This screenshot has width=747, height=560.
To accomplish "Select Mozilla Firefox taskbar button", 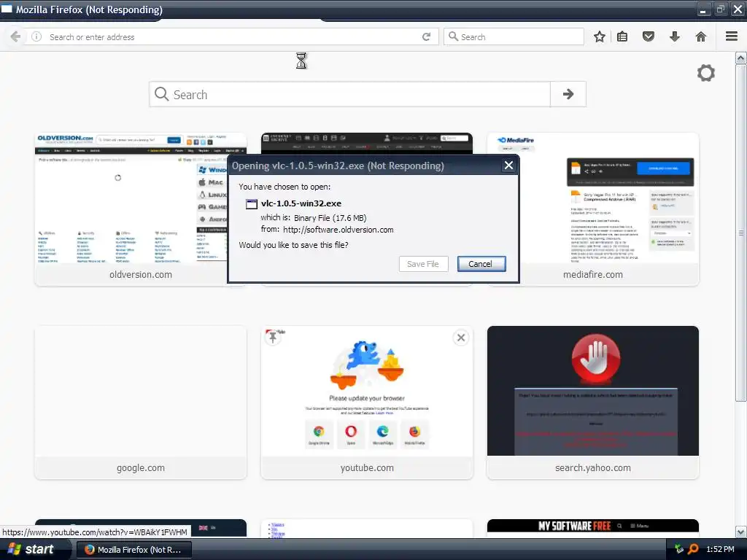I will coord(134,550).
